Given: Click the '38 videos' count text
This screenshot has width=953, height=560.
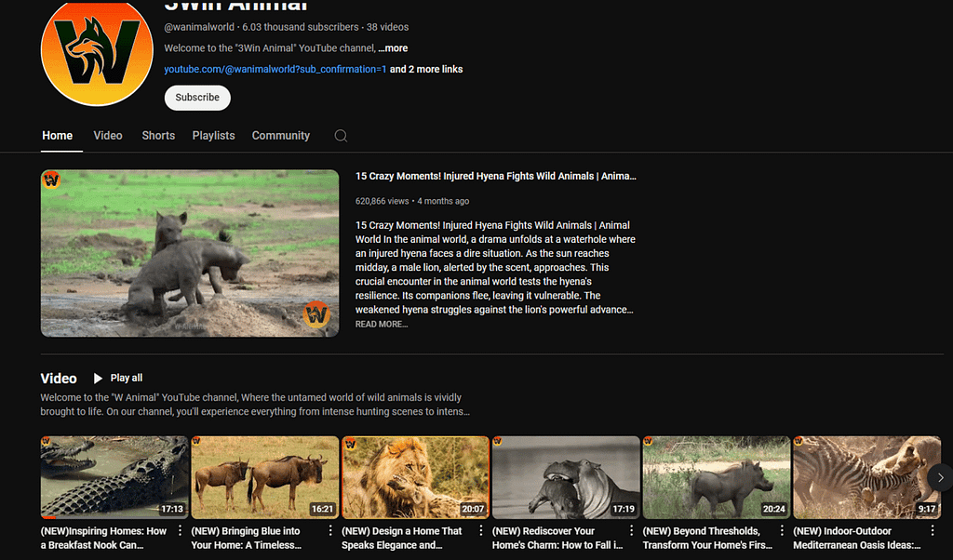Looking at the screenshot, I should pos(387,27).
